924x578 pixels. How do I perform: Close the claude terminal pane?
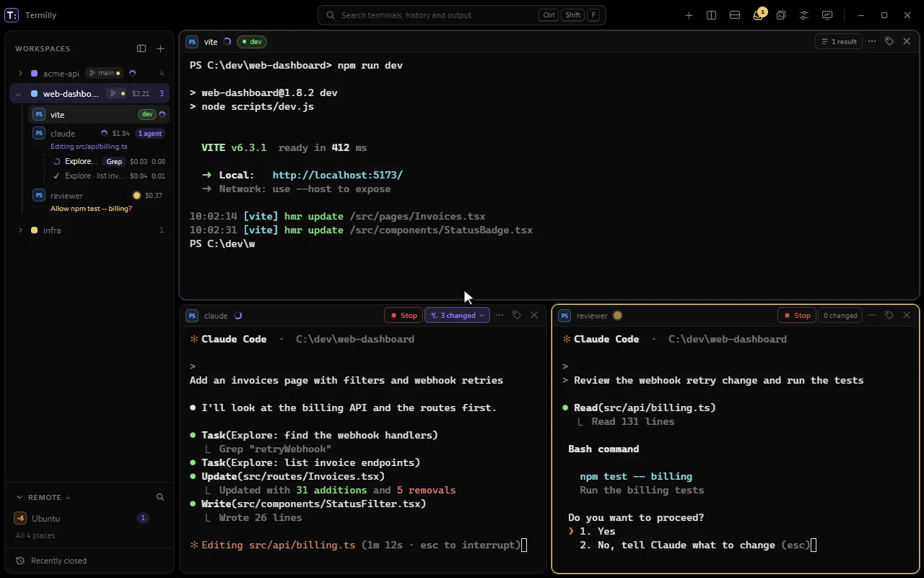click(534, 315)
